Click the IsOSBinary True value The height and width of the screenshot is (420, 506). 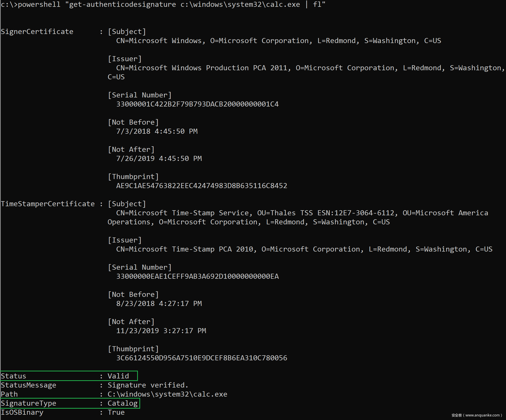pyautogui.click(x=116, y=412)
